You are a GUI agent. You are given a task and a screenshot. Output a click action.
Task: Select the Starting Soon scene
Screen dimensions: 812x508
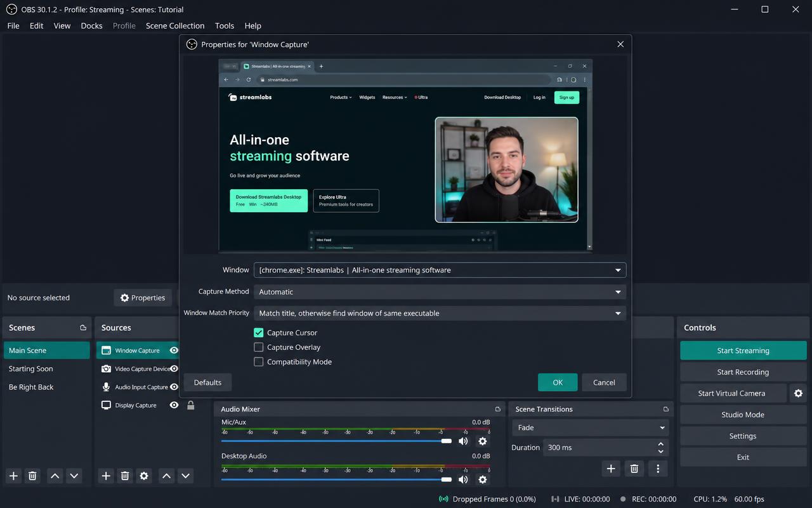pyautogui.click(x=46, y=369)
